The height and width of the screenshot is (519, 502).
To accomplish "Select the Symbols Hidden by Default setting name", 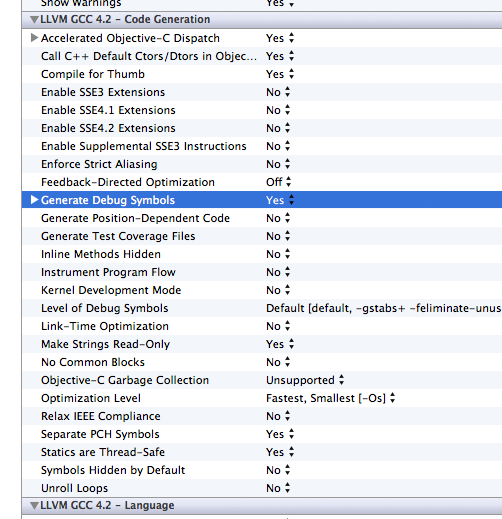I will [113, 470].
